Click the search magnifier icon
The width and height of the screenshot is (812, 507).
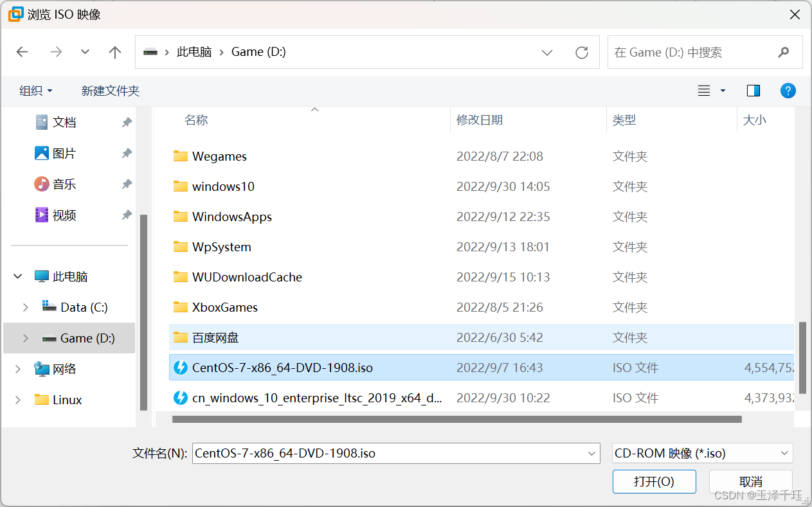pyautogui.click(x=784, y=52)
